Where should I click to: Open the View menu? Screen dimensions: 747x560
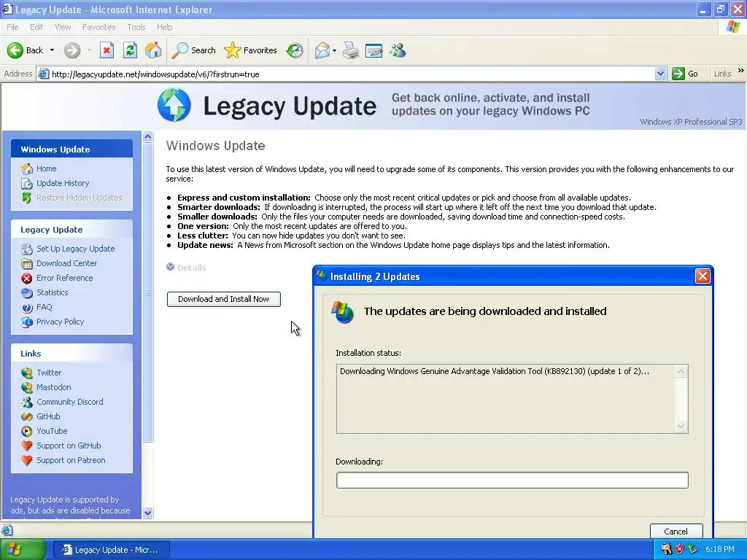pos(63,27)
